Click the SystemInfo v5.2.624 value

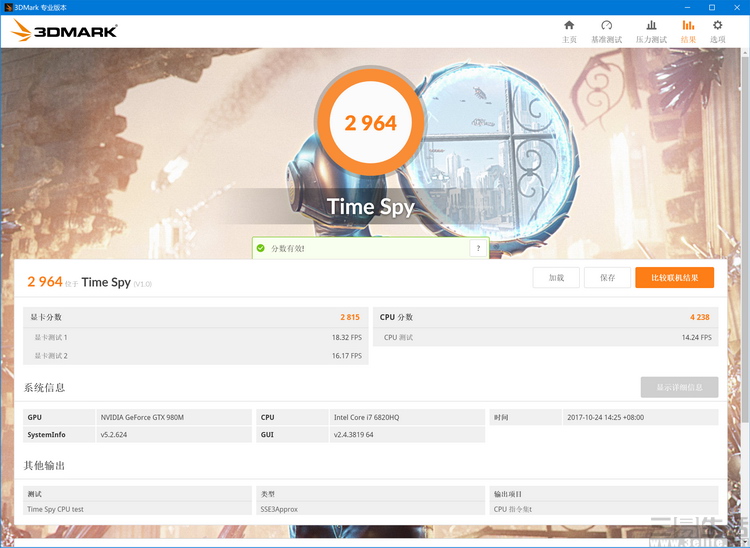click(x=114, y=435)
